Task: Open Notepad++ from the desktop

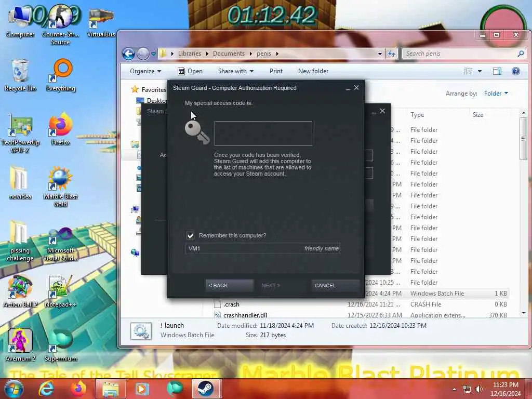Action: (x=60, y=291)
